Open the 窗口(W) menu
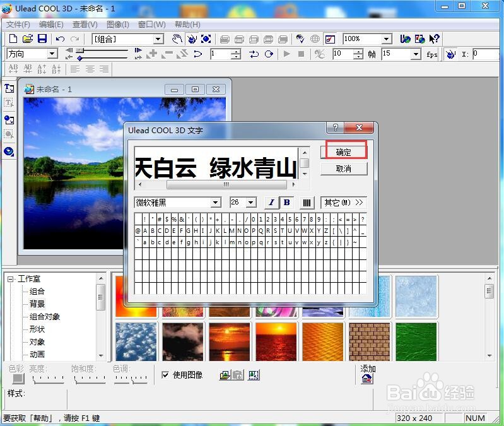The height and width of the screenshot is (426, 504). (x=152, y=25)
